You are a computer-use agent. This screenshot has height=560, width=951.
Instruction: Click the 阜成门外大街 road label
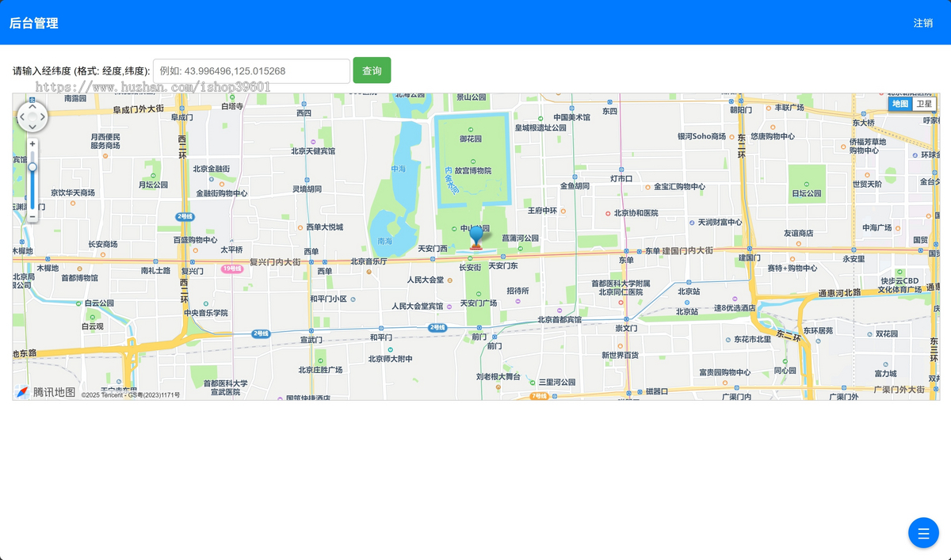coord(139,109)
